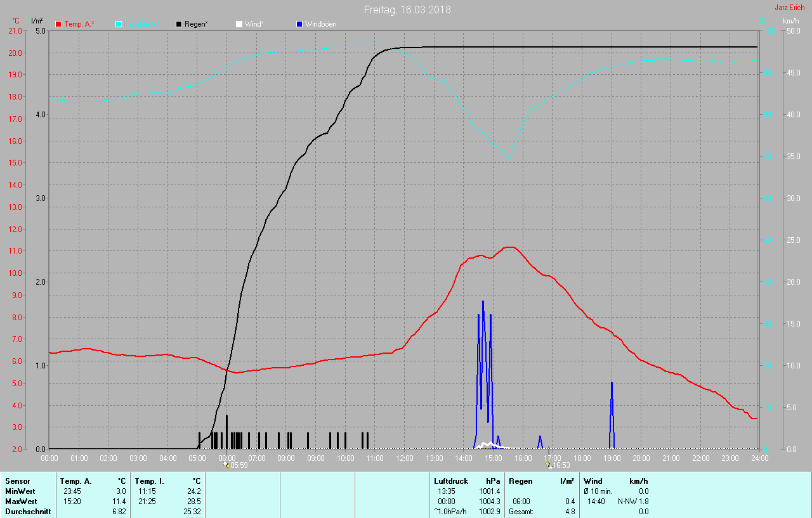Screen dimensions: 812x518
Task: Click the pressure value '1002.9'
Action: (x=490, y=512)
